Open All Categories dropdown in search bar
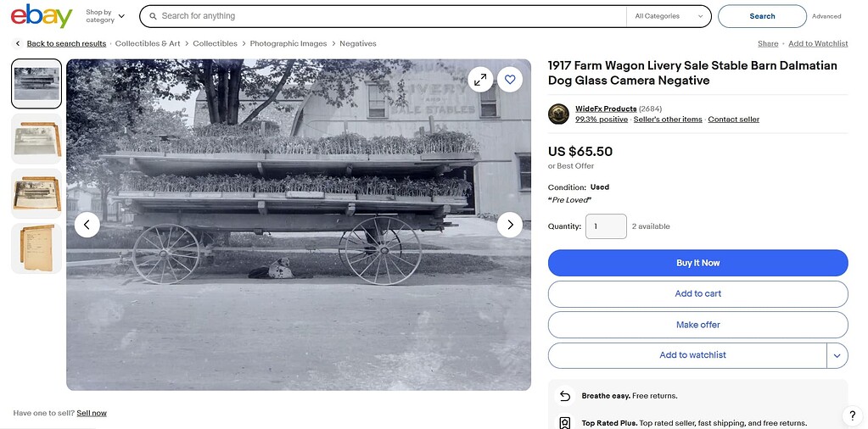 pos(669,16)
